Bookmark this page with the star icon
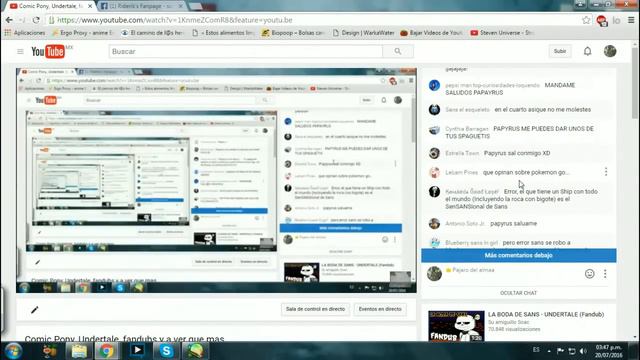The image size is (640, 360). [x=586, y=20]
